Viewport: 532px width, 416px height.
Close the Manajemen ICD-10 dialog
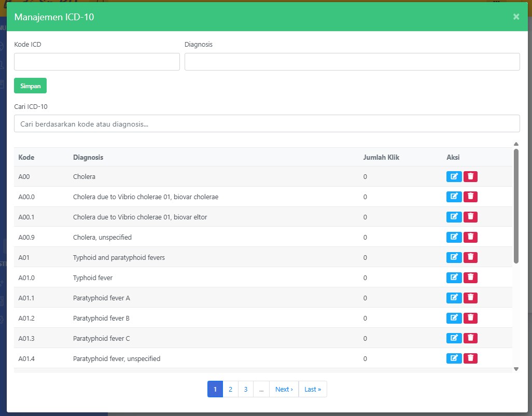pos(516,17)
